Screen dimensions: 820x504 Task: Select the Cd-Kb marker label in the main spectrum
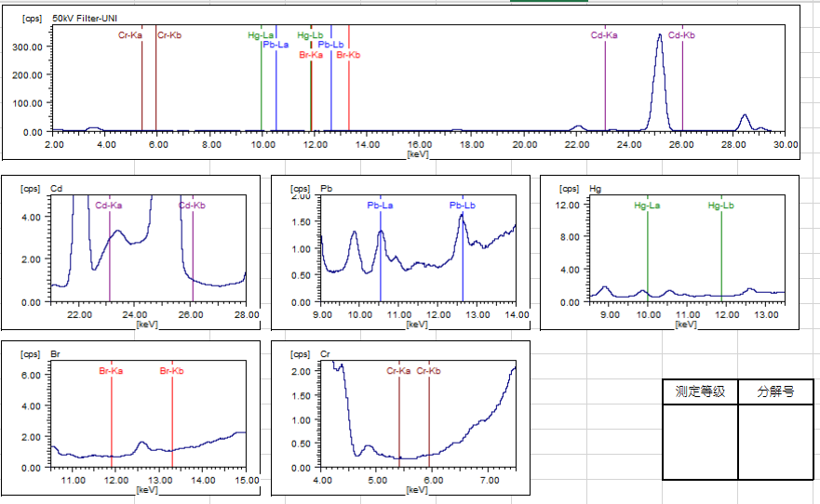tap(681, 35)
